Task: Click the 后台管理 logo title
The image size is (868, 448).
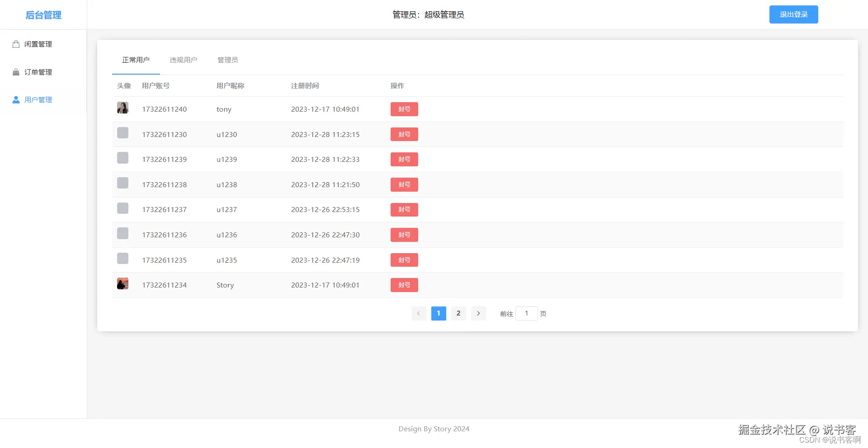Action: click(x=43, y=15)
